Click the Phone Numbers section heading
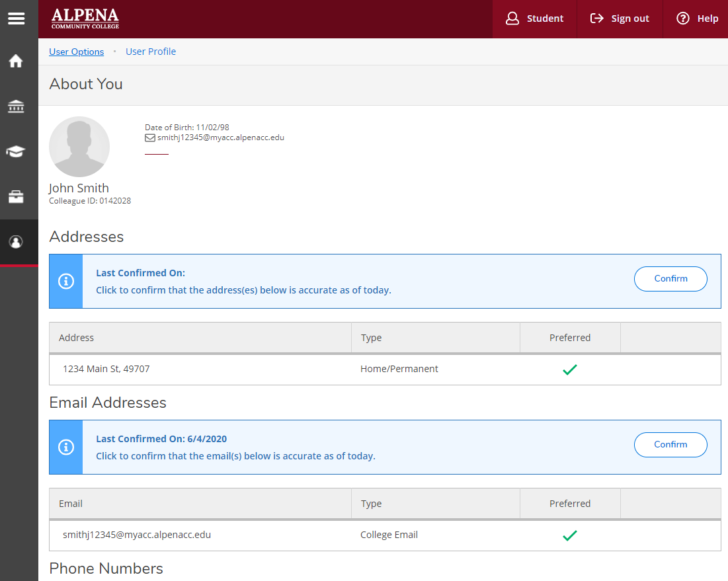Screen dimensions: 728x581 click(106, 568)
